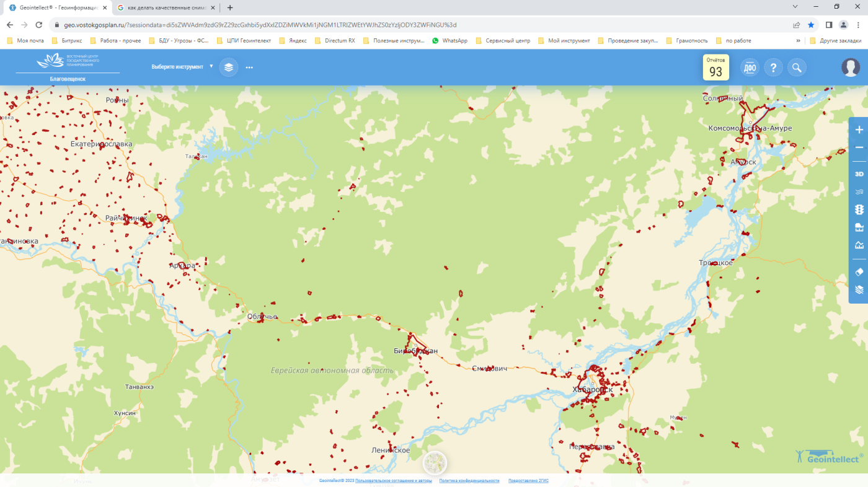Open the ЦПИ Геоинтелект bookmark

tap(244, 40)
